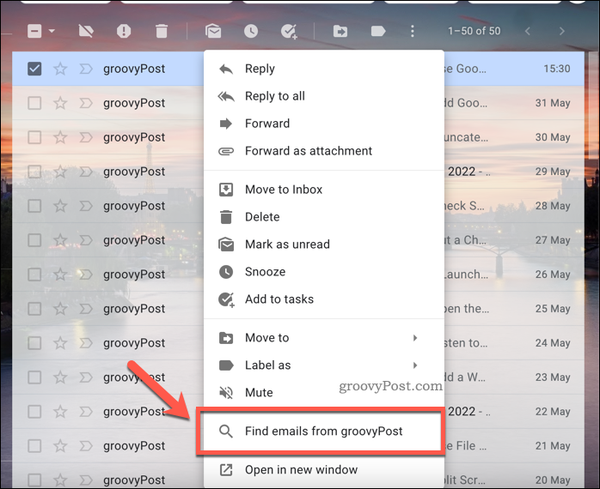Go to the older page arrow
The image size is (600, 489).
coord(561,31)
